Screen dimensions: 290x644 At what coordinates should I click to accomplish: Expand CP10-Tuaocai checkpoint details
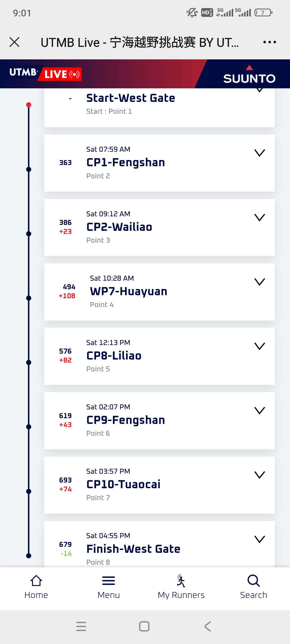[260, 475]
